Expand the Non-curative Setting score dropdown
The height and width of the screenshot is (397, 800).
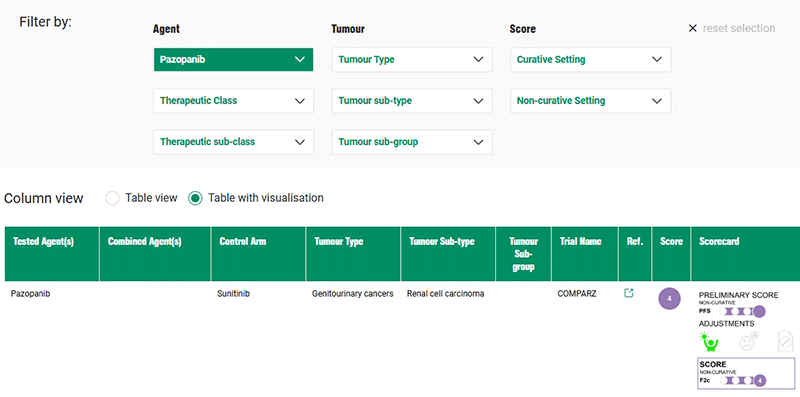pyautogui.click(x=590, y=101)
